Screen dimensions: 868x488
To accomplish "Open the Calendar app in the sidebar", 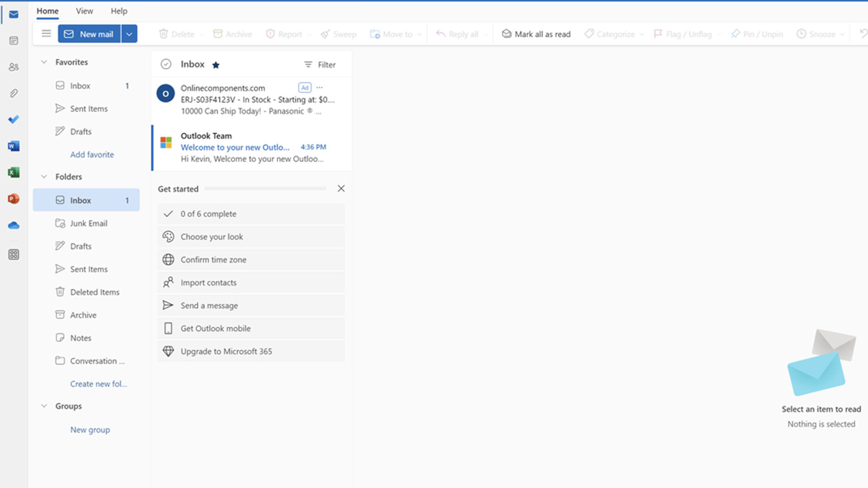I will coord(14,41).
